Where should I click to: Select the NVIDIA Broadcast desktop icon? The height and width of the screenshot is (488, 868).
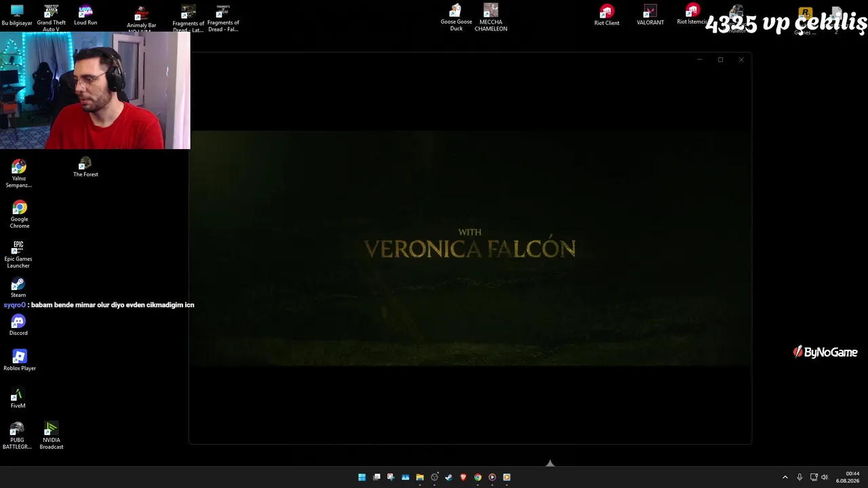click(52, 436)
